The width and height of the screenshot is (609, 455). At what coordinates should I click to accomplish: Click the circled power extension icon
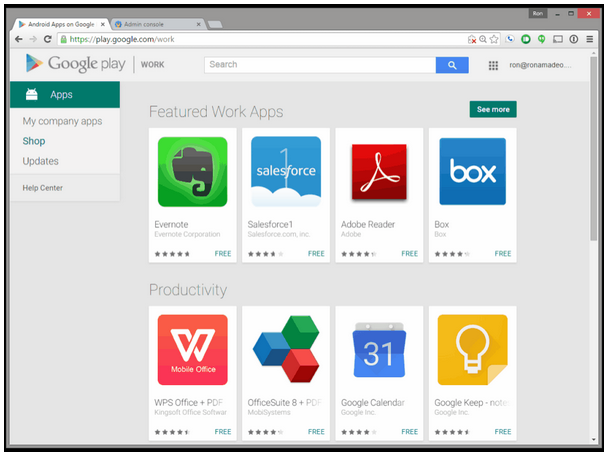(x=574, y=39)
